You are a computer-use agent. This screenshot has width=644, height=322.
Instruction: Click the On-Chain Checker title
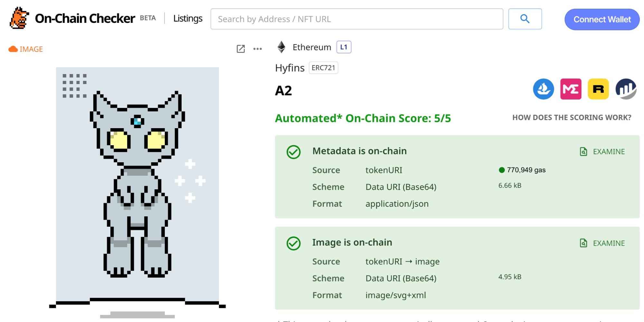85,19
